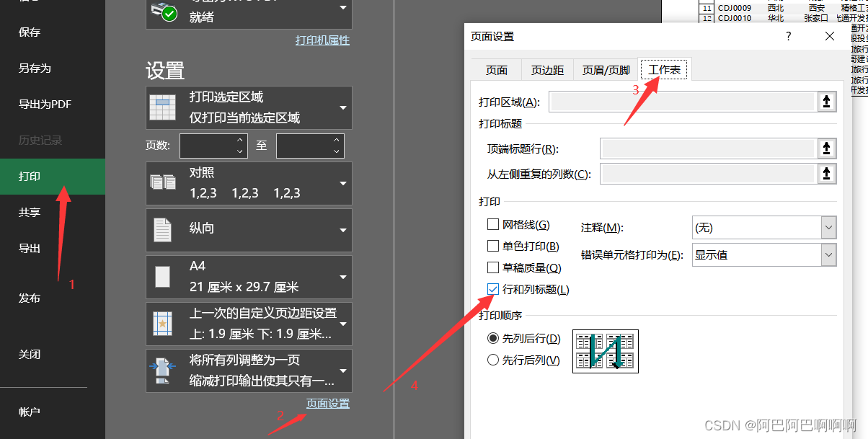
Task: Click the print order preview graphic
Action: point(605,351)
